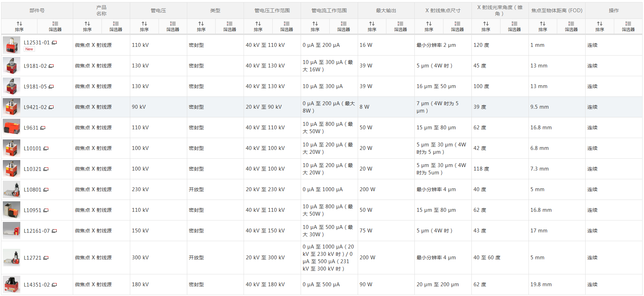The image size is (644, 296).
Task: Sort by 管电压工作范围 column
Action: 258,26
